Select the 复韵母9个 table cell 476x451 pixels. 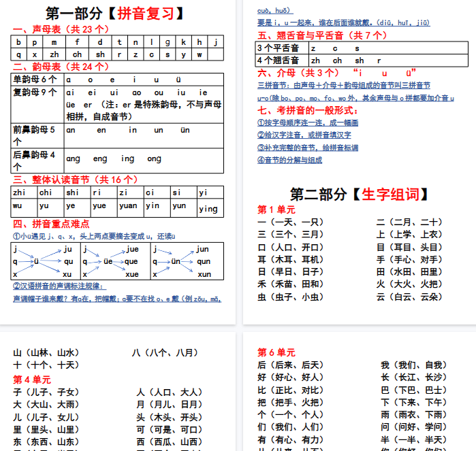(35, 93)
